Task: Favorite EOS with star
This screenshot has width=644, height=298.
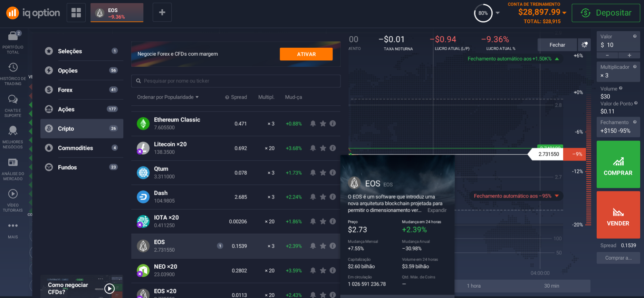Action: [323, 246]
